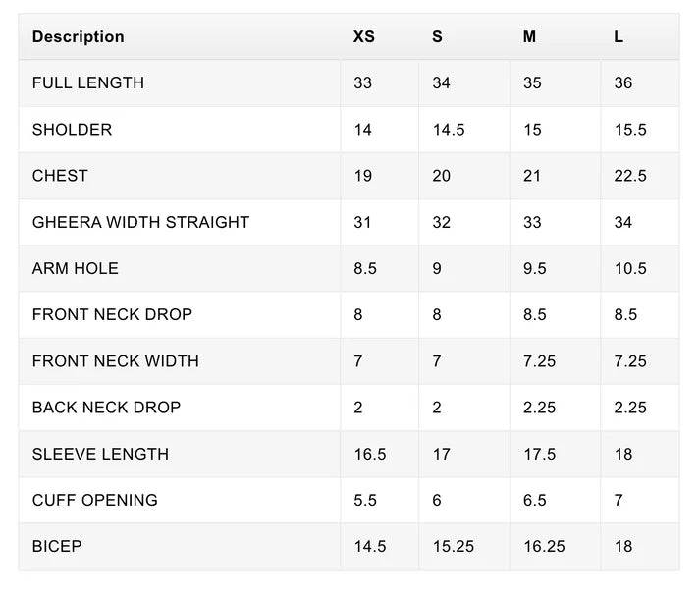Screen dimensions: 700x601
Task: Click the FULL LENGTH row label
Action: click(88, 83)
